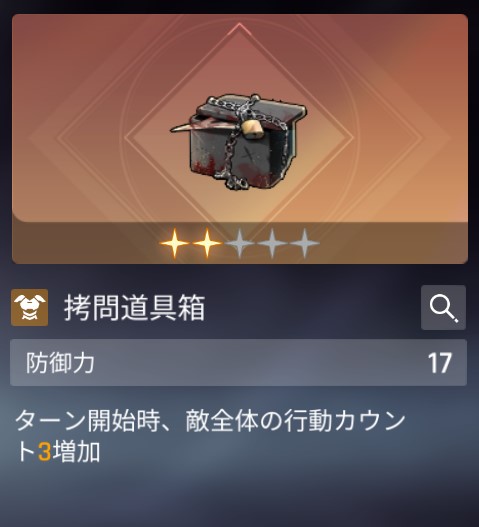Viewport: 479px width, 527px height.
Task: Open the magnifying glass details button
Action: (x=443, y=308)
